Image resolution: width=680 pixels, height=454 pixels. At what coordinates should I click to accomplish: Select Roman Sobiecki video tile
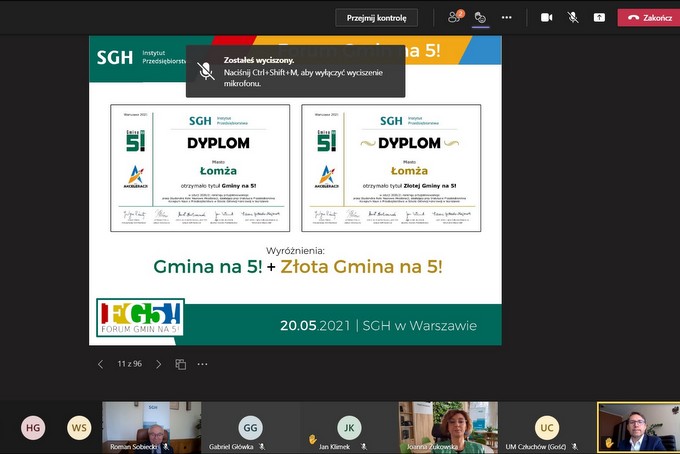click(x=151, y=428)
